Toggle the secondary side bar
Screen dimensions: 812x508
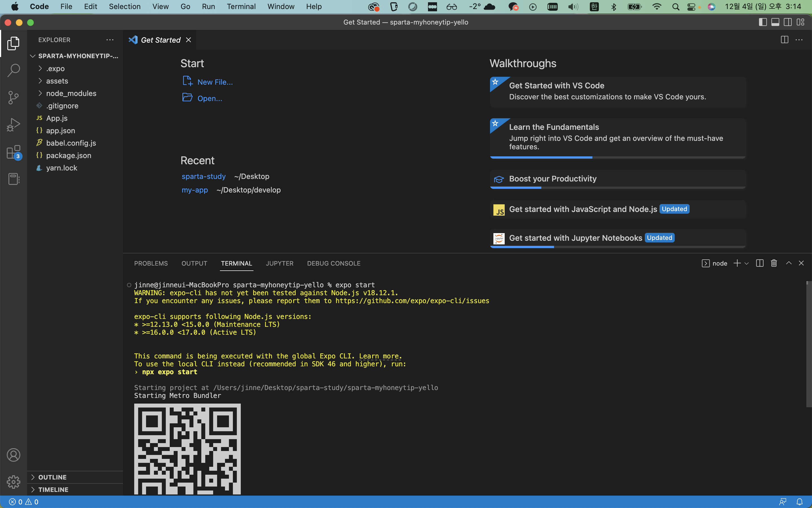coord(788,22)
